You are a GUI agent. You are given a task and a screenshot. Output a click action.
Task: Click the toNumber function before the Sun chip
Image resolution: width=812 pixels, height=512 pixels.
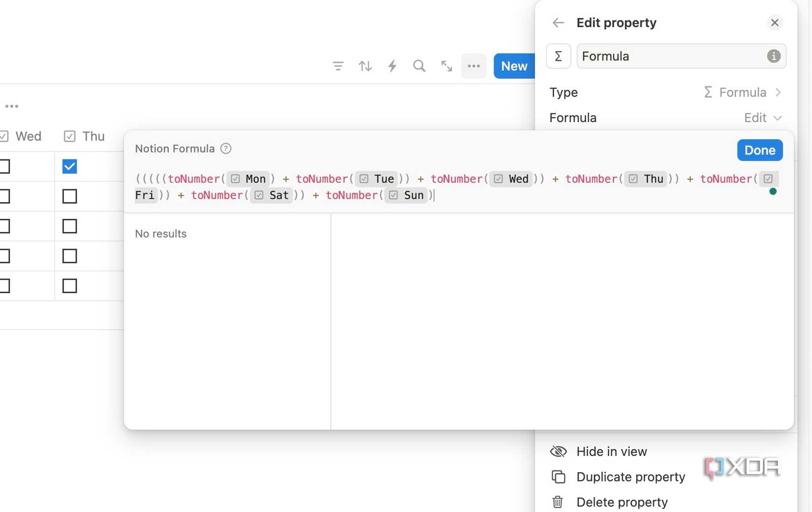coord(352,195)
